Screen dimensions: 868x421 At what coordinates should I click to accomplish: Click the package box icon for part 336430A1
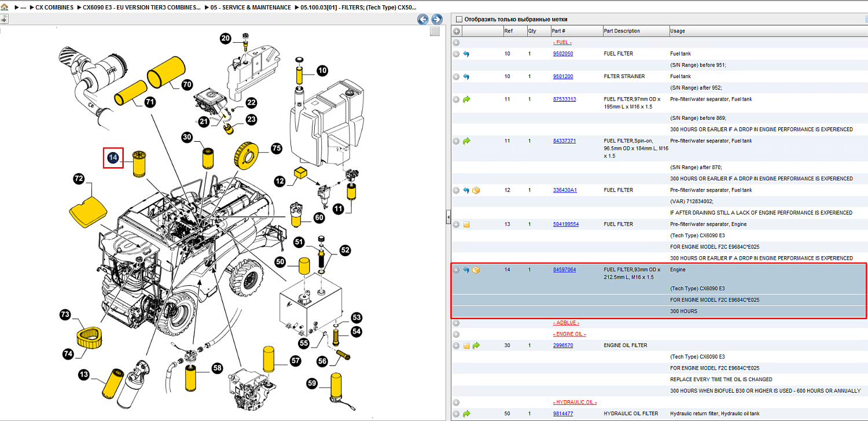tap(476, 190)
